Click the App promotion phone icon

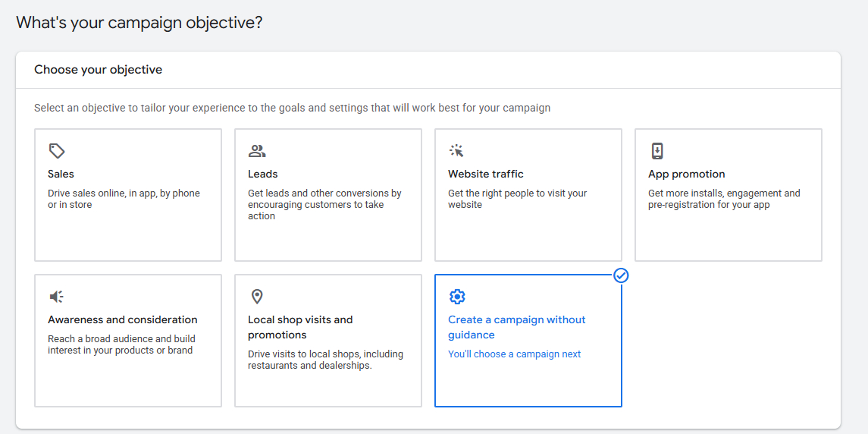[x=657, y=151]
